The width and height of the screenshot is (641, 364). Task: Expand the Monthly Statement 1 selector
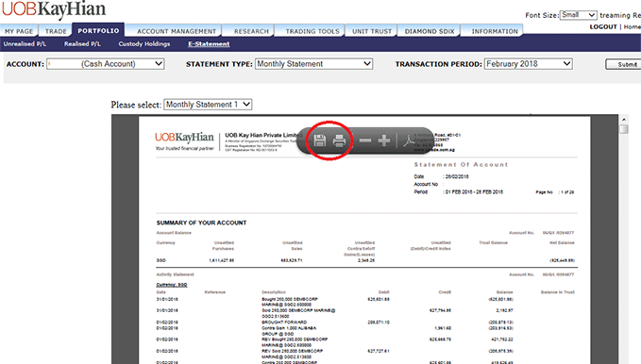(208, 105)
